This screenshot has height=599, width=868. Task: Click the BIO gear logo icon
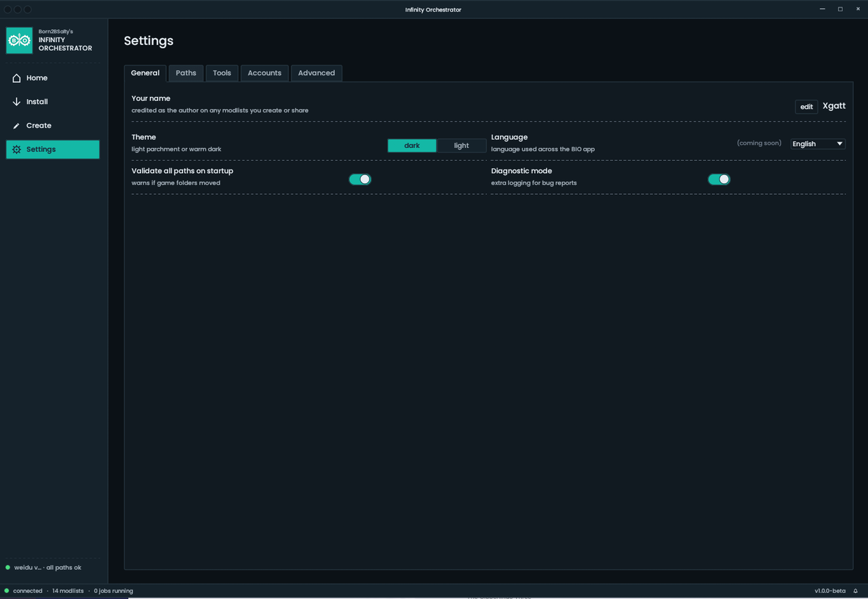pyautogui.click(x=19, y=41)
